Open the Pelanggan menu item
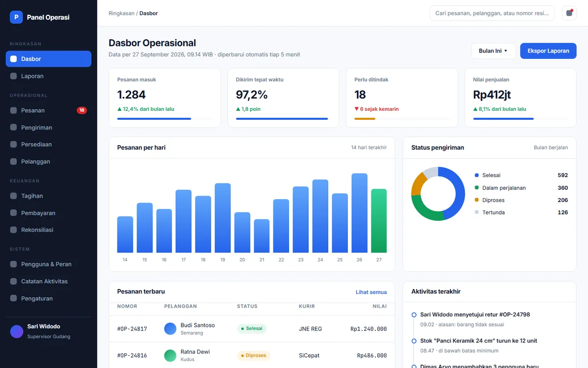 pos(49,161)
